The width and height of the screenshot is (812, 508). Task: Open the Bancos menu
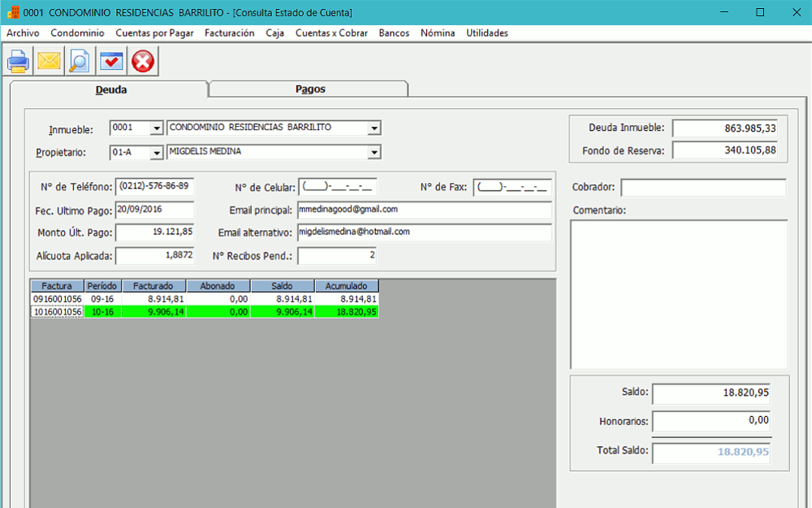[394, 33]
